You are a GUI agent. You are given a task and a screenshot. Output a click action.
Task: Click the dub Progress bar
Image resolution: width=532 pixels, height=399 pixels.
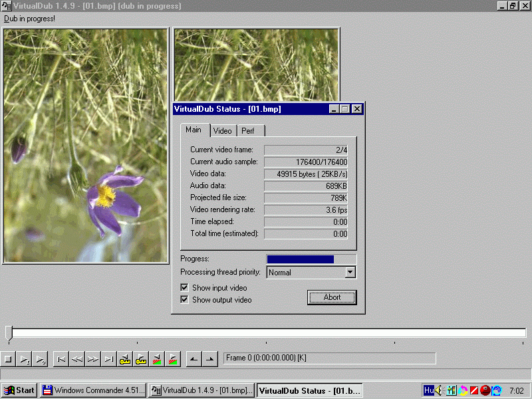[311, 259]
